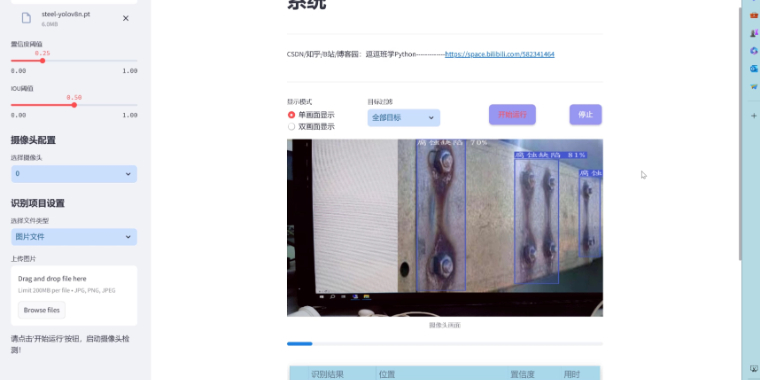Remove the steel-yolov8n.pt file with X
760x380 pixels.
click(x=126, y=18)
